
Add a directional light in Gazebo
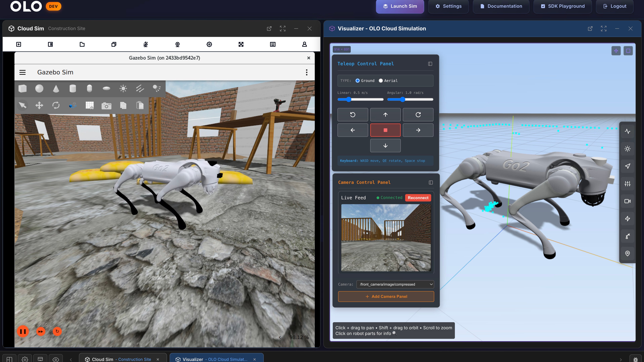pyautogui.click(x=140, y=88)
